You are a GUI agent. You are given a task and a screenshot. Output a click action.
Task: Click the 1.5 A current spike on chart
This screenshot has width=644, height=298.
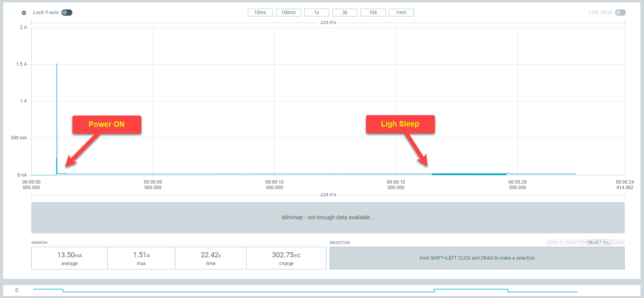(x=57, y=65)
